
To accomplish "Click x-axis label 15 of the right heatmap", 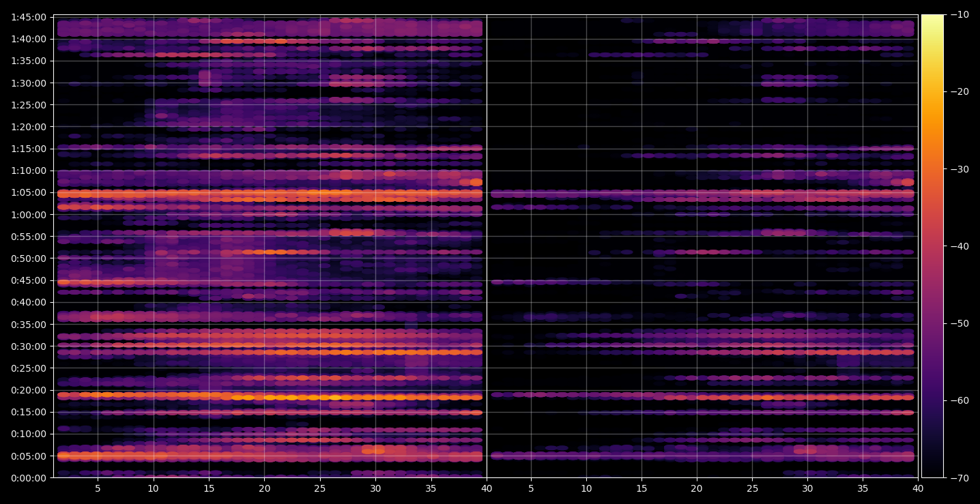I will tap(641, 488).
